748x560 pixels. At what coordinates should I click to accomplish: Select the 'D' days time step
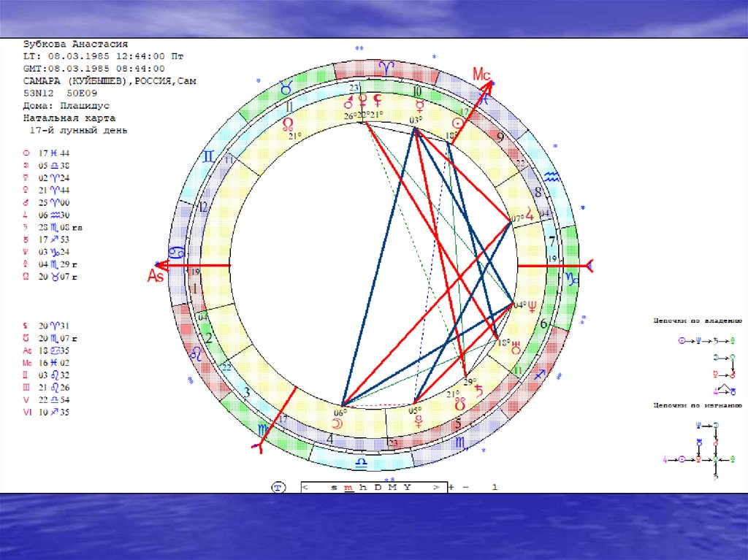coord(377,487)
